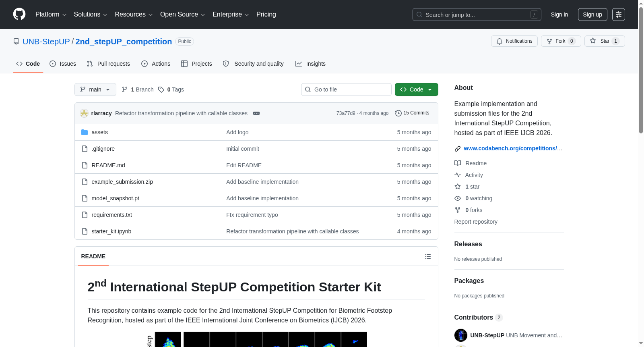View the 15 Commits history link

(413, 113)
